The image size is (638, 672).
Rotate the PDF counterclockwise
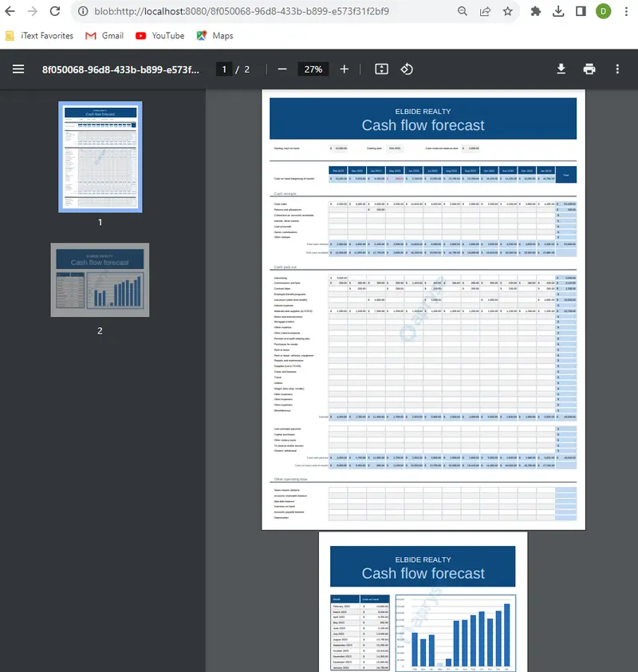407,69
